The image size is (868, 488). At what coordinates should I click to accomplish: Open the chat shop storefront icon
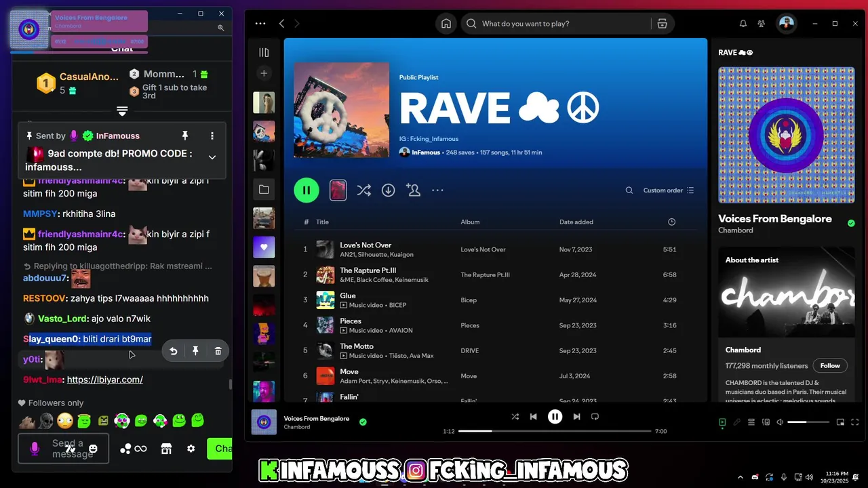pos(166,449)
